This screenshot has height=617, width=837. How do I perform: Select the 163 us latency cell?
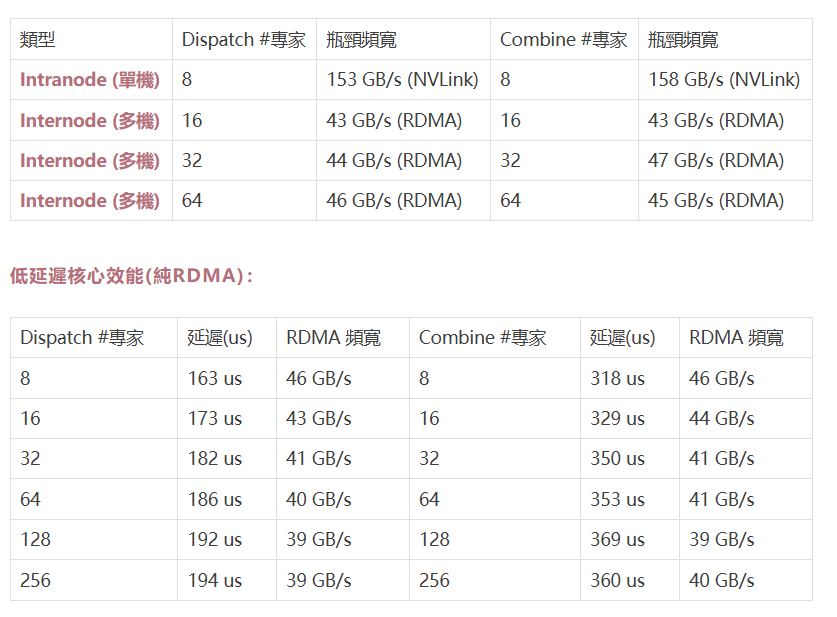pyautogui.click(x=215, y=379)
